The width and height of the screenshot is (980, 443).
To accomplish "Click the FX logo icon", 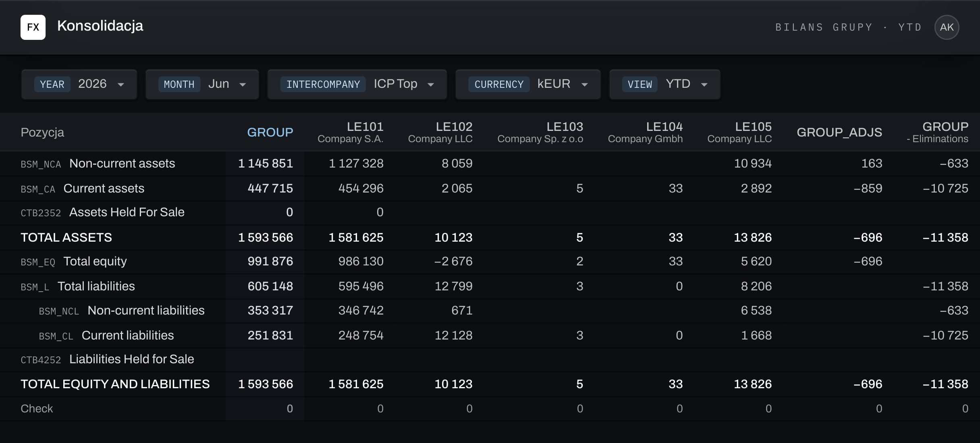I will coord(33,27).
